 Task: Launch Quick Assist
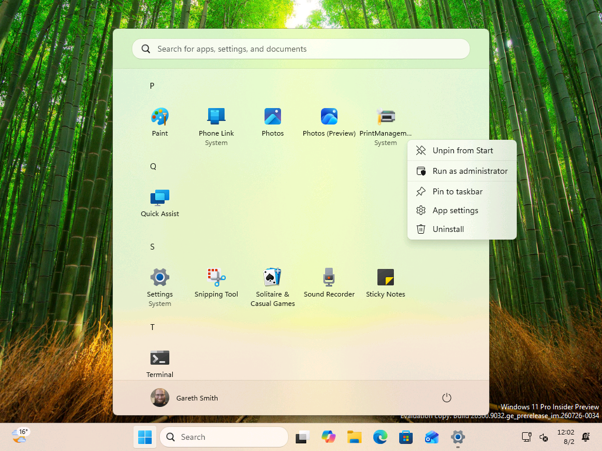coord(160,203)
